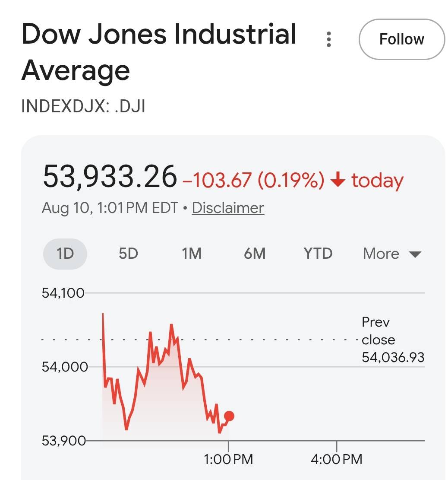The height and width of the screenshot is (480, 448).
Task: Click the Prev close 54,036.93 label
Action: (x=393, y=340)
